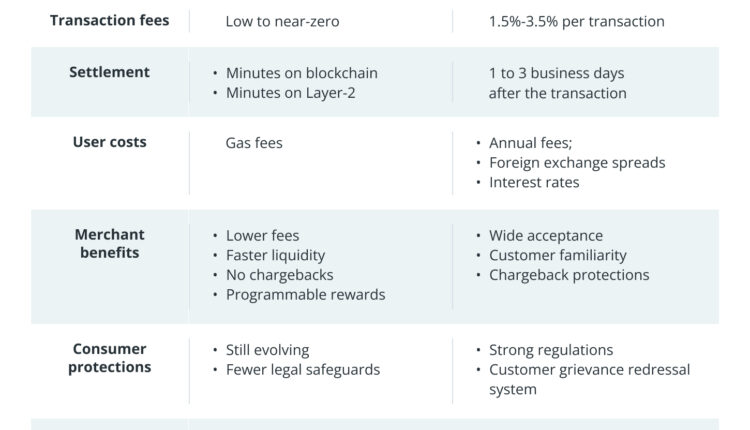This screenshot has height=430, width=750.
Task: Click the Fewer legal safeguards bullet
Action: coord(302,370)
